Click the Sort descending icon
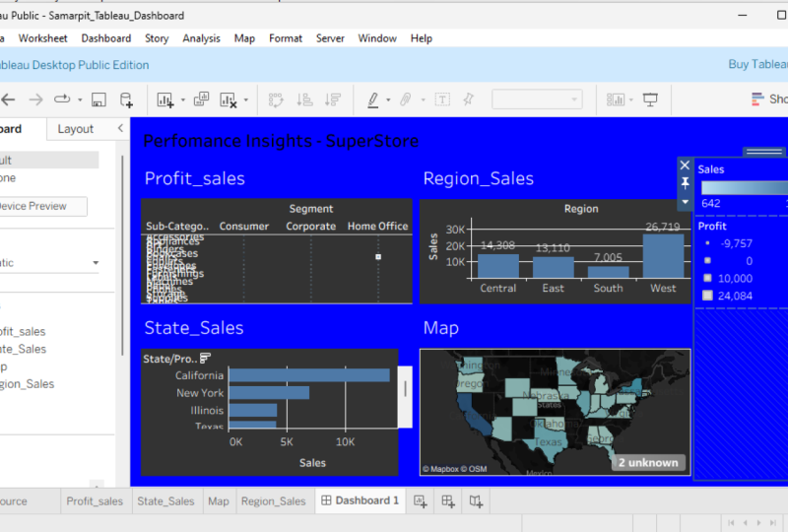Viewport: 788px width, 532px height. pyautogui.click(x=332, y=100)
